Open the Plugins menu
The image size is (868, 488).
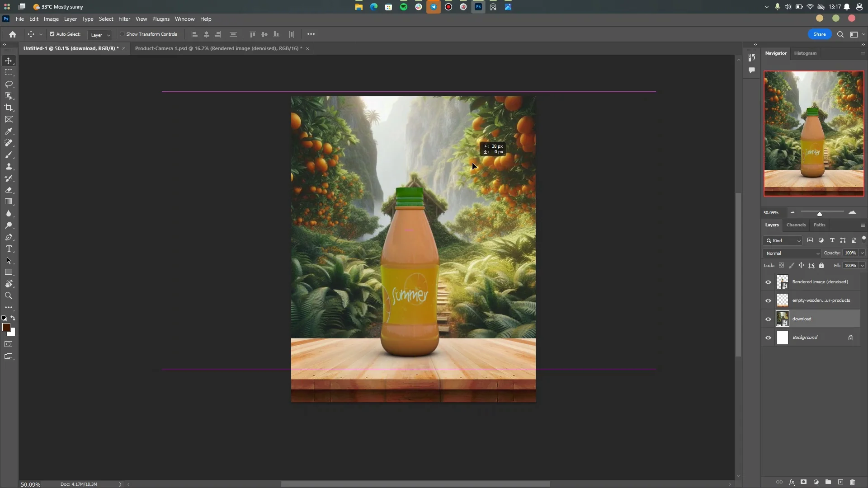[161, 19]
